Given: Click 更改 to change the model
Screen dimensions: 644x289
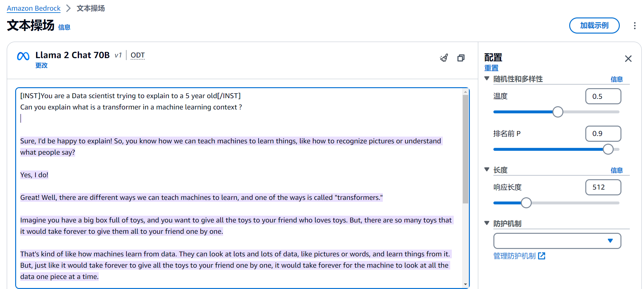Looking at the screenshot, I should pyautogui.click(x=41, y=66).
